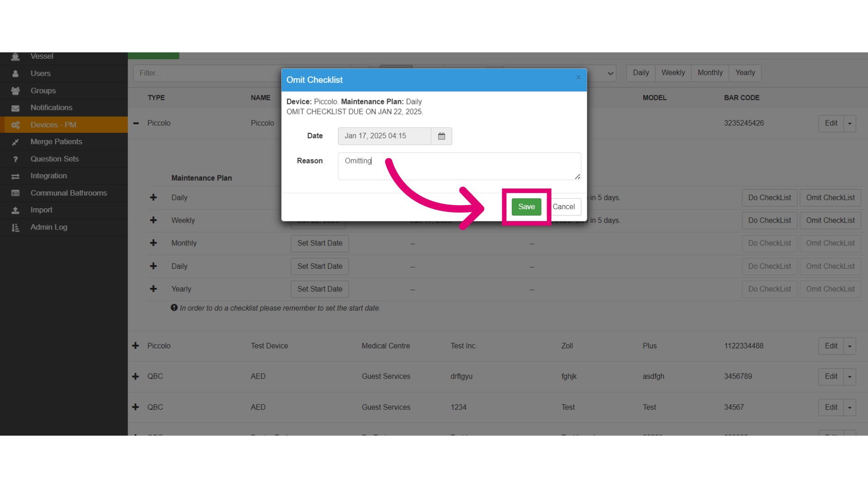
Task: Click the Import upload icon
Action: [x=15, y=210]
